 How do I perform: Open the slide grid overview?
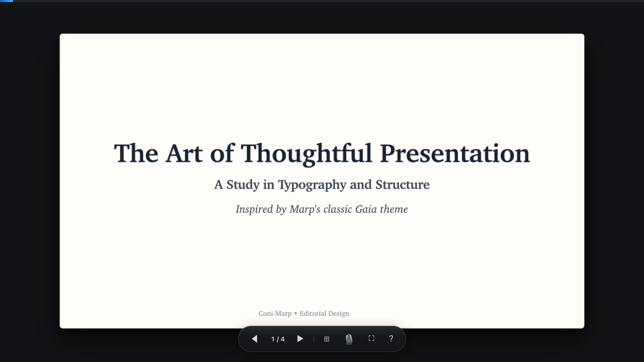[327, 339]
